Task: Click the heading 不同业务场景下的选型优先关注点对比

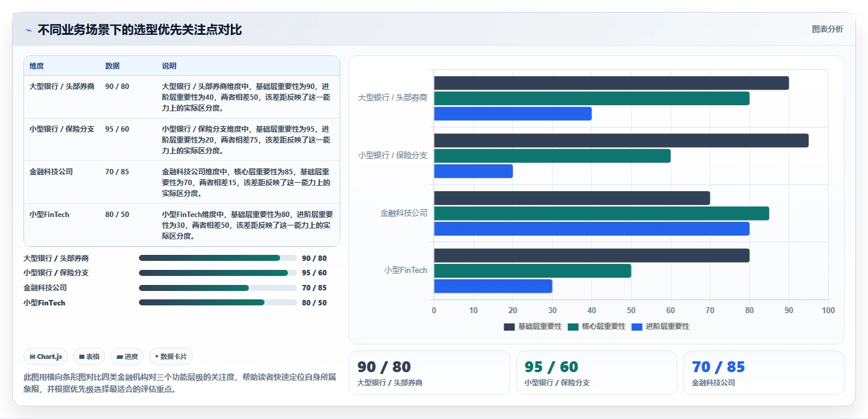Action: pos(139,30)
